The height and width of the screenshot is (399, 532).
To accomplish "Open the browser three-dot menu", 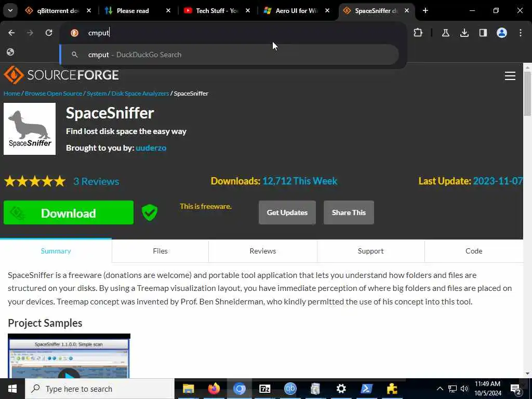I will (x=521, y=33).
